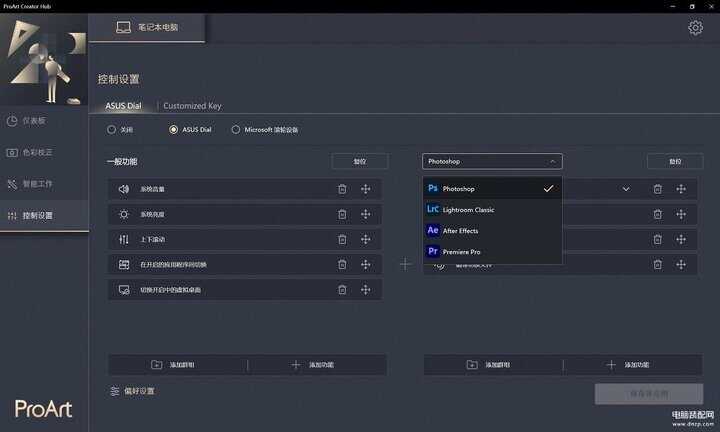
Task: Click the 一般功能 section heading
Action: [x=122, y=162]
